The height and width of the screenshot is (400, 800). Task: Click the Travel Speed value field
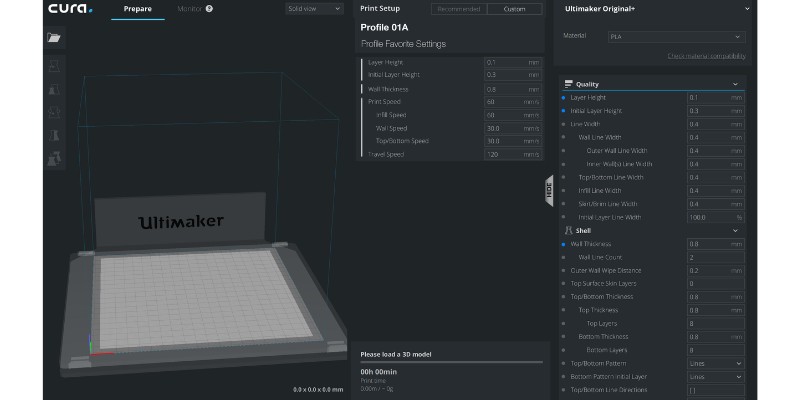point(513,155)
